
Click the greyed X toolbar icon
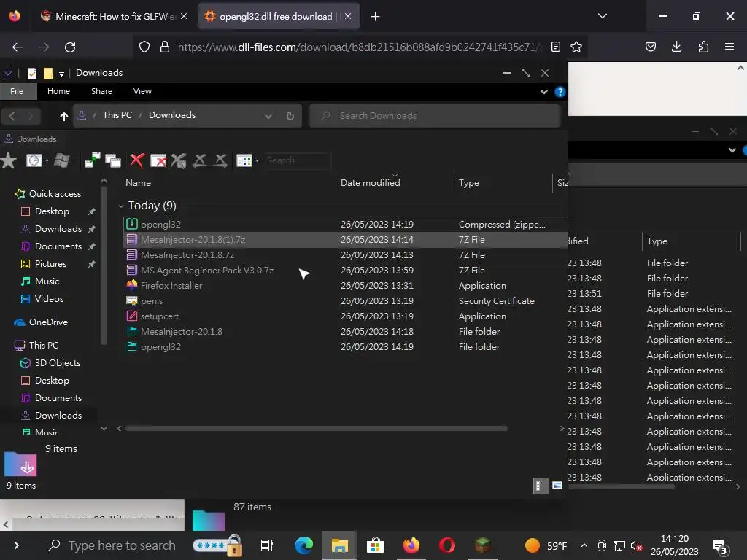pos(179,160)
